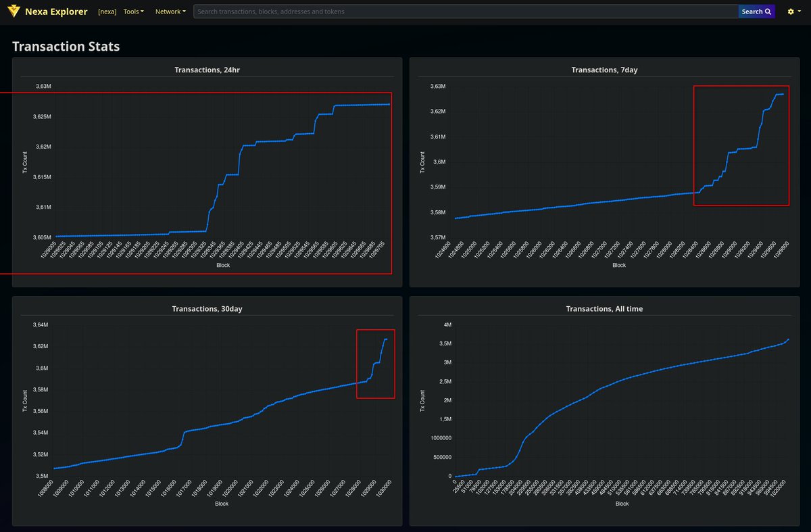This screenshot has width=811, height=532.
Task: Click the 'Block' axis label under 24hr chart
Action: pyautogui.click(x=222, y=266)
